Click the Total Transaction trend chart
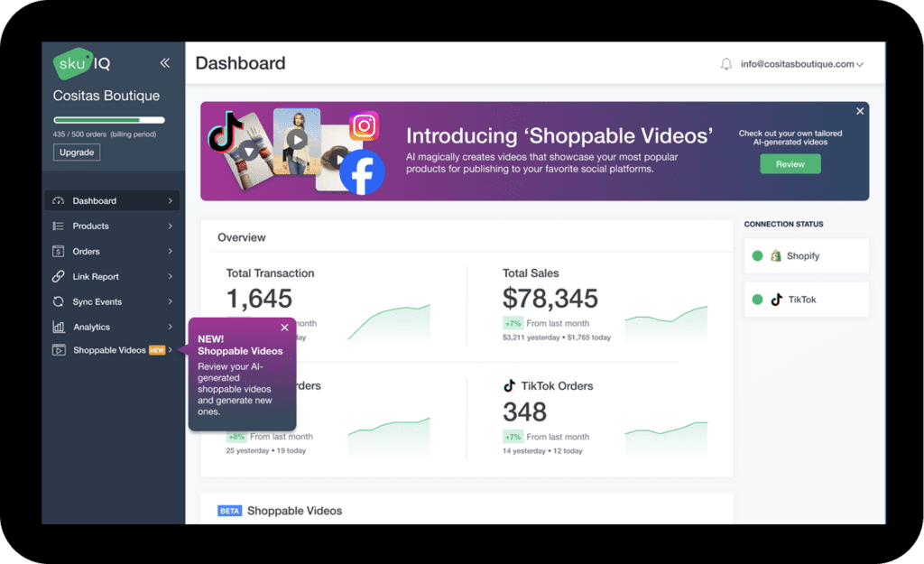Image resolution: width=924 pixels, height=564 pixels. click(389, 323)
